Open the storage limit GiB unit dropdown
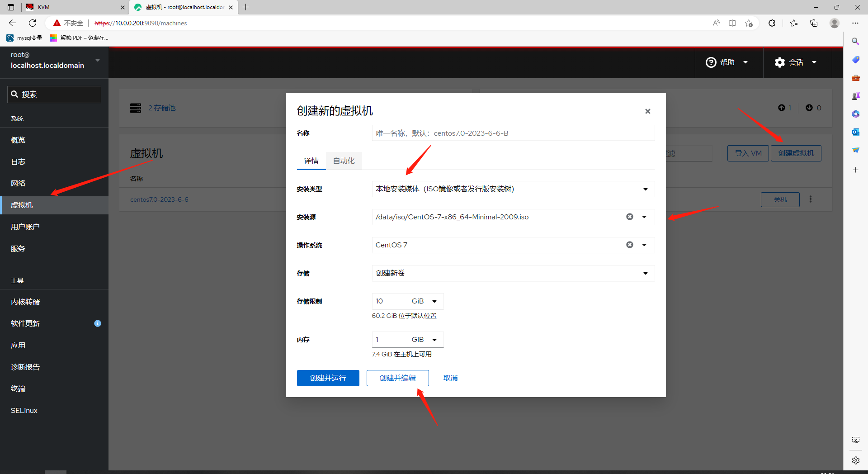The image size is (868, 474). click(425, 301)
